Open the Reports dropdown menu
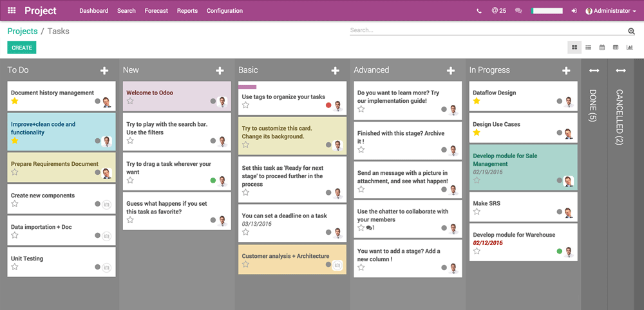Image resolution: width=644 pixels, height=310 pixels. point(189,11)
